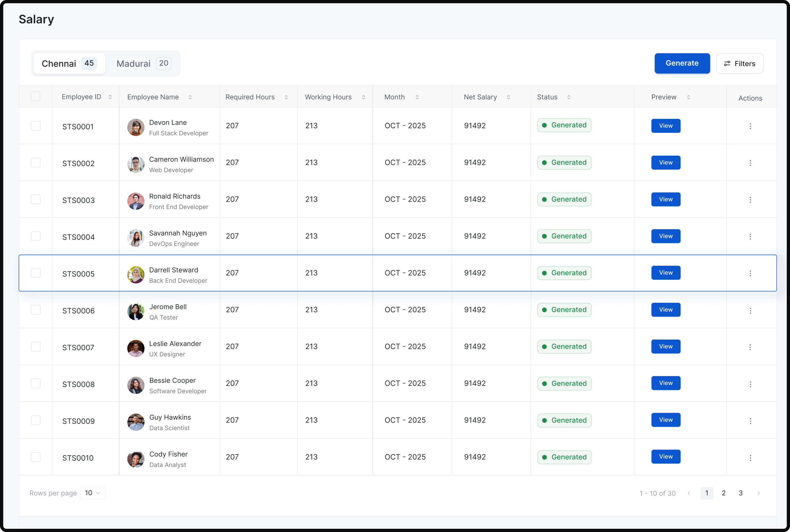Open the actions menu for Cody Fisher's row
The image size is (790, 532).
pyautogui.click(x=750, y=457)
